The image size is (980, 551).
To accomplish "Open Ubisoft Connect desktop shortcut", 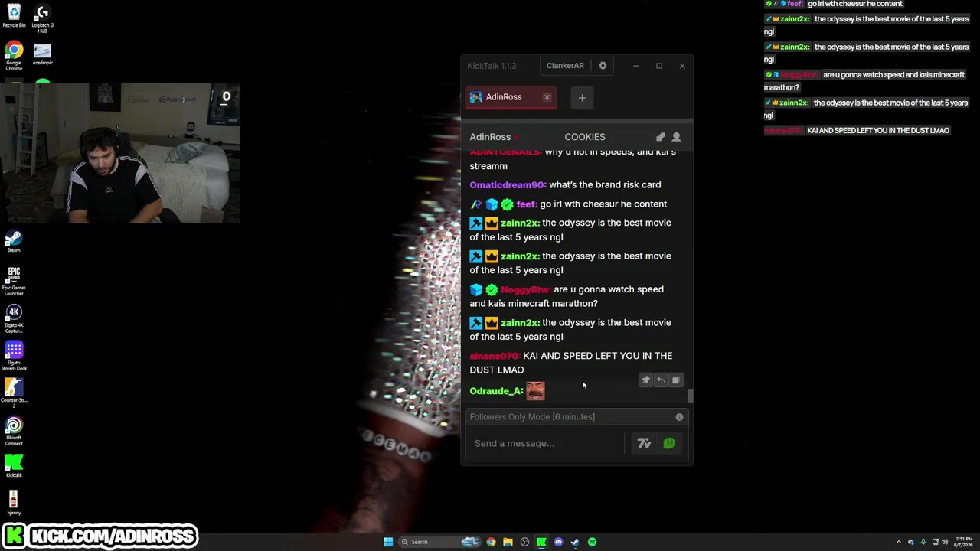I will pos(14,432).
